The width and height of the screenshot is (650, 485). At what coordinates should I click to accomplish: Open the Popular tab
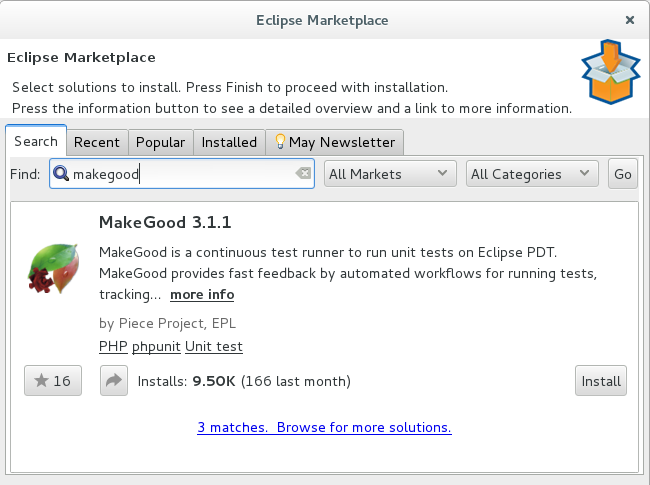coord(160,142)
